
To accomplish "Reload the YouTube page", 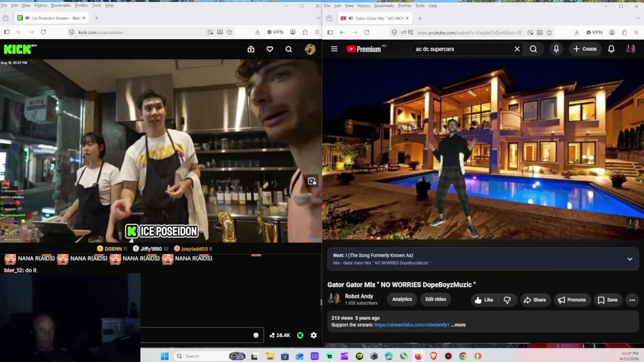I will (x=366, y=32).
